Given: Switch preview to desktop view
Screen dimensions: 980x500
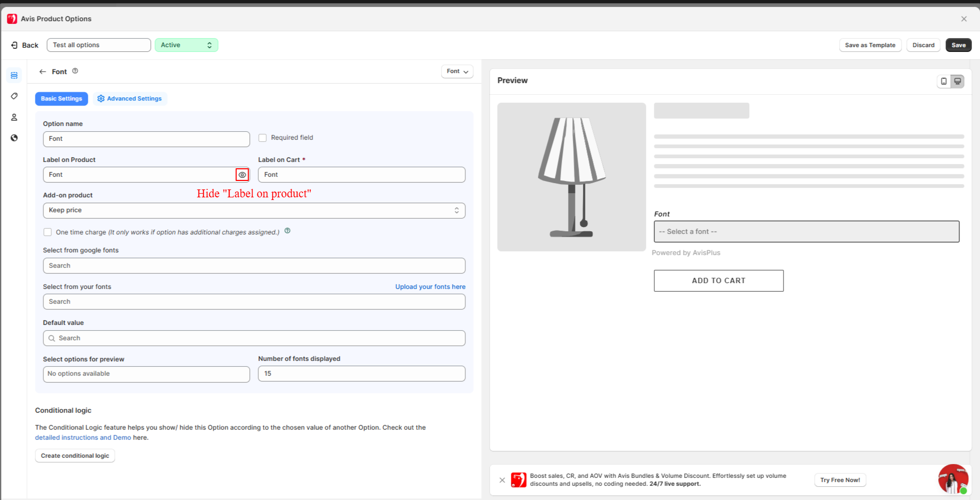Looking at the screenshot, I should [x=957, y=81].
